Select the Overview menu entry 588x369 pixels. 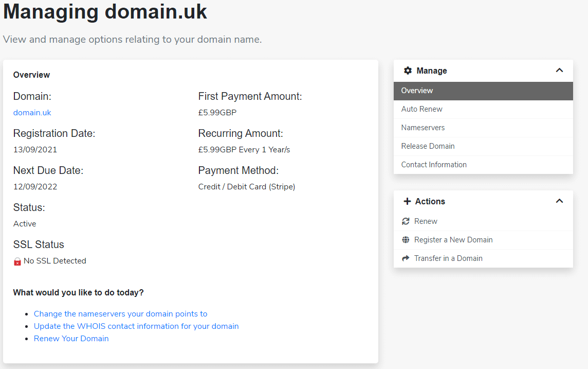(x=417, y=91)
